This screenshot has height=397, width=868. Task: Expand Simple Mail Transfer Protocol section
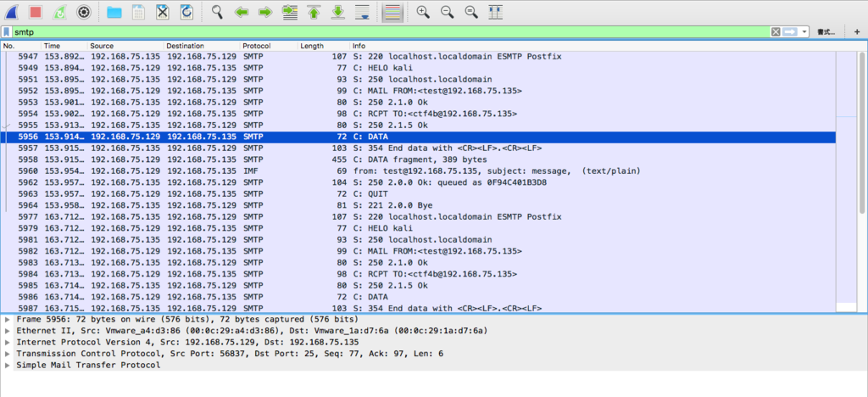[x=7, y=366]
